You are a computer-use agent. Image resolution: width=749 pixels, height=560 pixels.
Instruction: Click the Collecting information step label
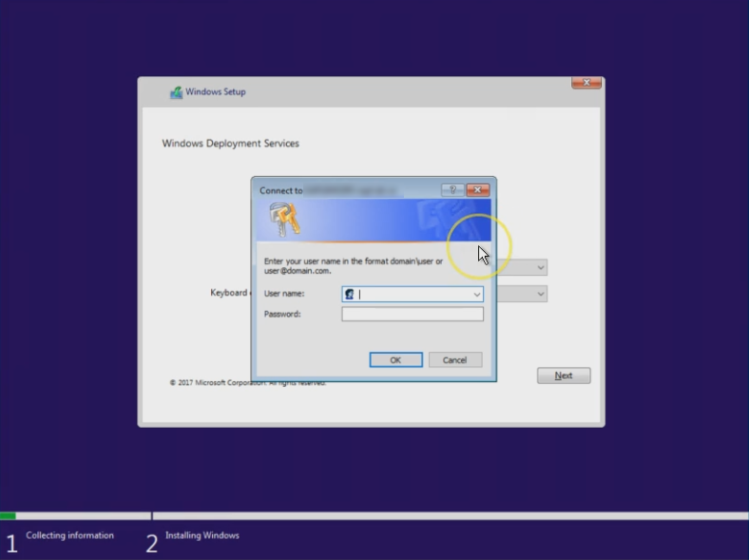click(69, 535)
